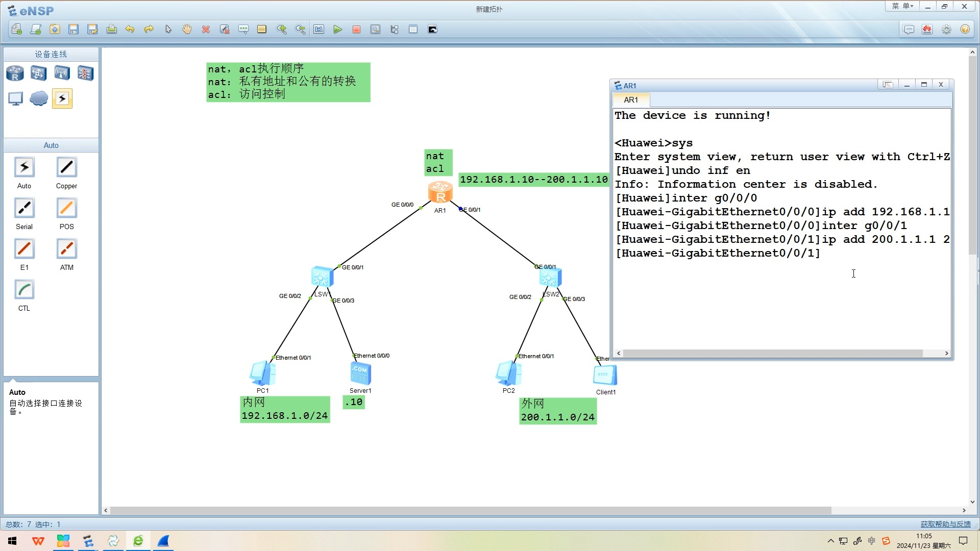The image size is (980, 551).
Task: Click the AR1 terminal right scroll arrow
Action: click(946, 353)
